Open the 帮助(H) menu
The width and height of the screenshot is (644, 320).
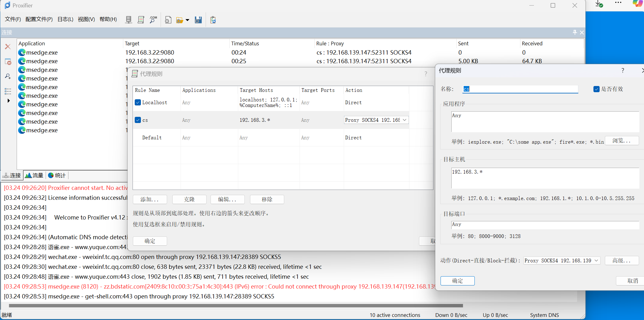click(x=108, y=19)
